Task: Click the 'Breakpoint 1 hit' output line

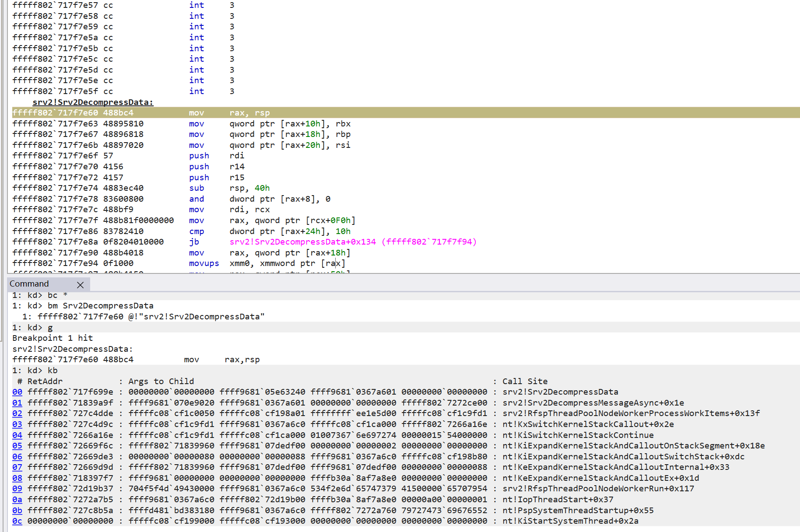Action: [x=53, y=338]
